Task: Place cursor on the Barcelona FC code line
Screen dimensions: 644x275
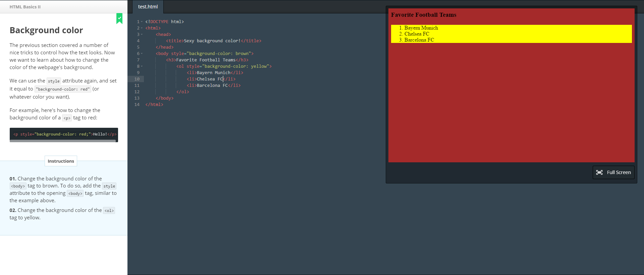Action: (212, 86)
